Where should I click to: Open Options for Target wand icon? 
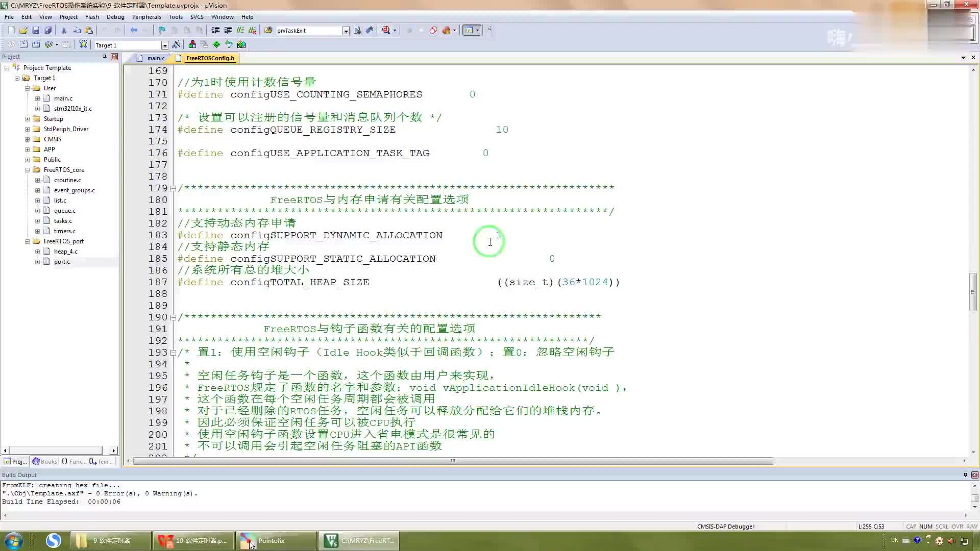(177, 44)
